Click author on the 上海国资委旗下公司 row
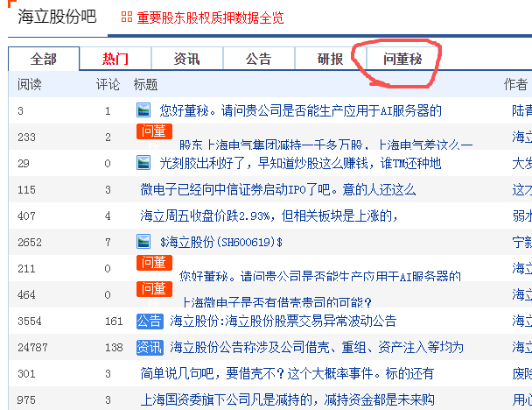Screen dimensions: 532x410 click(x=521, y=399)
